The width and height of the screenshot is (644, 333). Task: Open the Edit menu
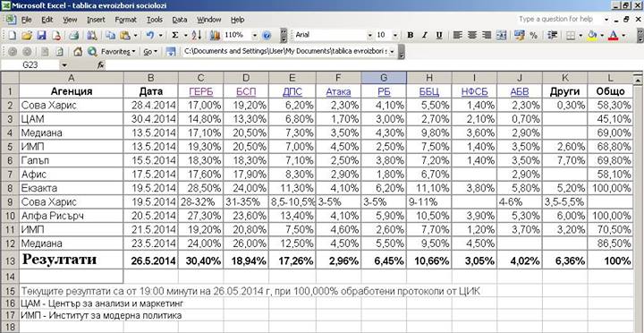pos(47,20)
